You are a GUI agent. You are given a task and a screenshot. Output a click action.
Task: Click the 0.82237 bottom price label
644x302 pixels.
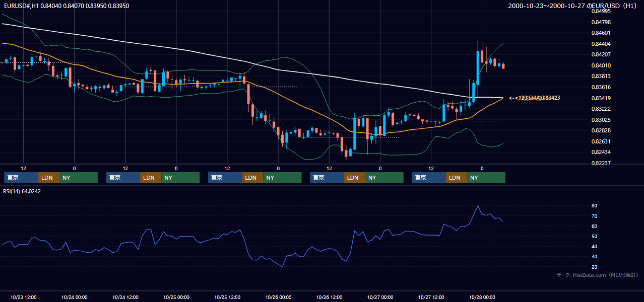pyautogui.click(x=601, y=163)
